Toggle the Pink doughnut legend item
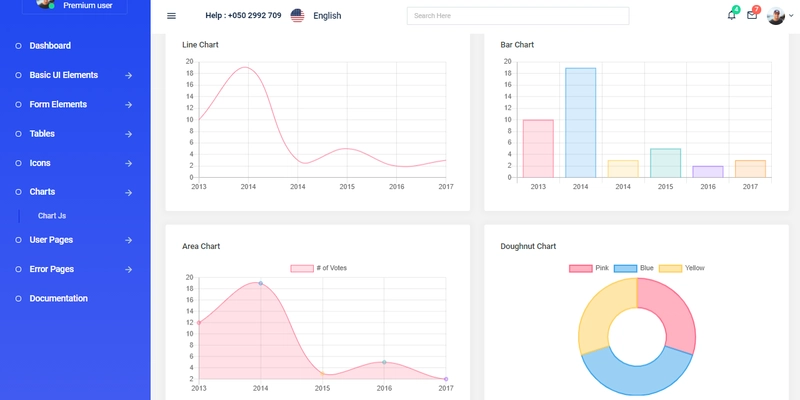The width and height of the screenshot is (800, 400). point(589,268)
